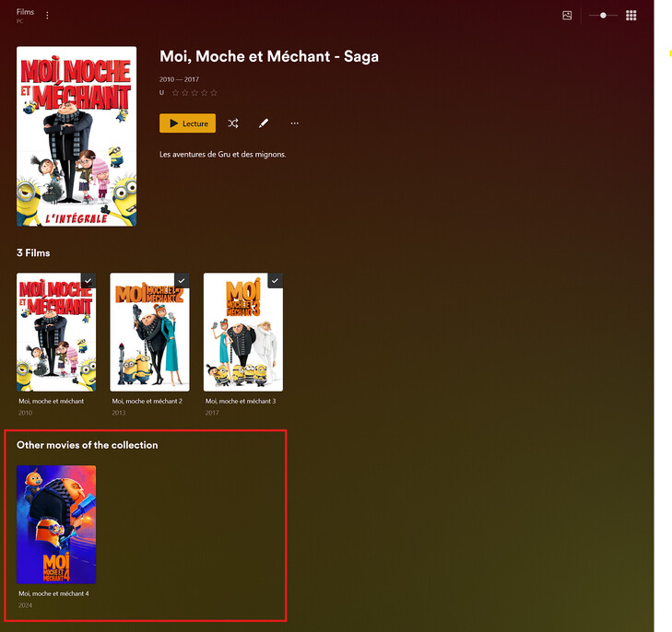Toggle watched checkmark on Moi moche 3
Viewport: 672px width, 632px height.
tap(275, 281)
